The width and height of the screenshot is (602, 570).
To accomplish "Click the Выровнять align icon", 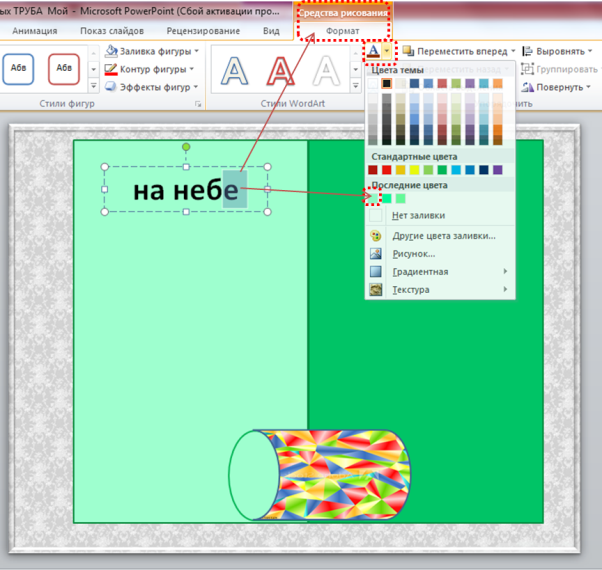I will click(x=527, y=51).
